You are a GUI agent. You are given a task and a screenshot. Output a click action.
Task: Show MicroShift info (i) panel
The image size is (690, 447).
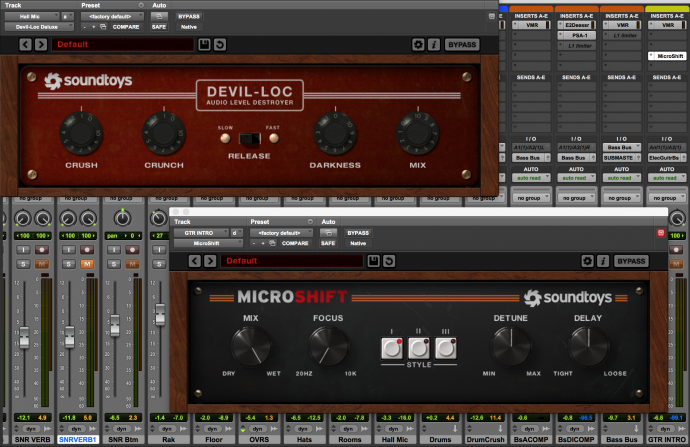[x=602, y=261]
